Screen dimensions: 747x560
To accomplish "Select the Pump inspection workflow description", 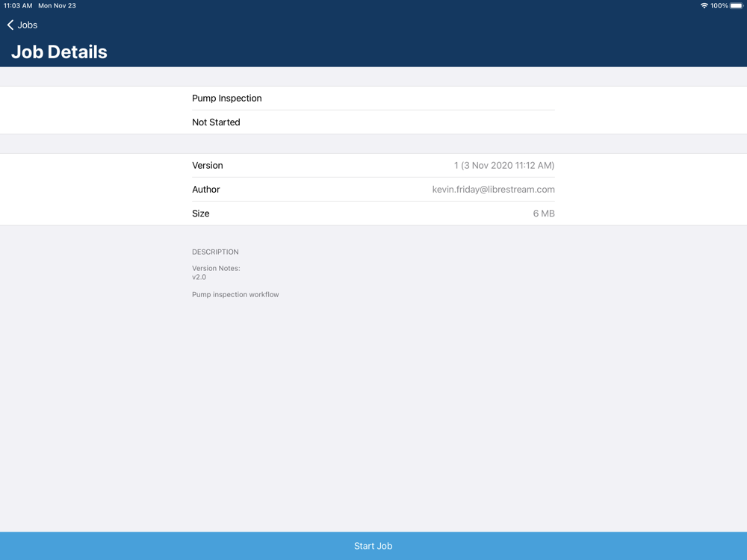I will pos(235,294).
